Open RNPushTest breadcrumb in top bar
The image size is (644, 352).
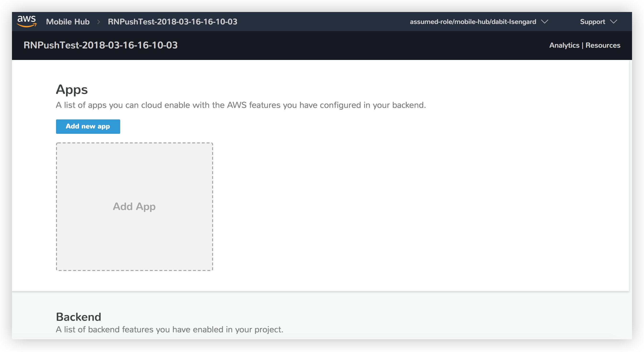pos(173,22)
